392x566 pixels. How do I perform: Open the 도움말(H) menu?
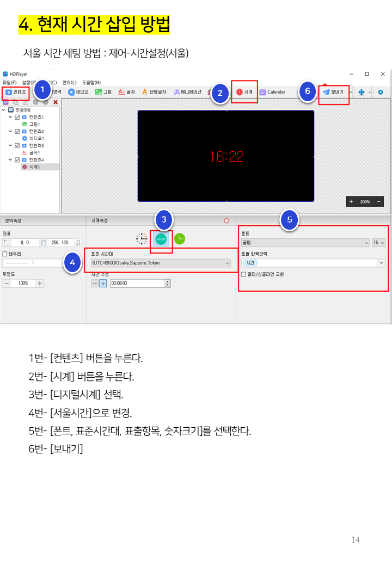(x=91, y=83)
